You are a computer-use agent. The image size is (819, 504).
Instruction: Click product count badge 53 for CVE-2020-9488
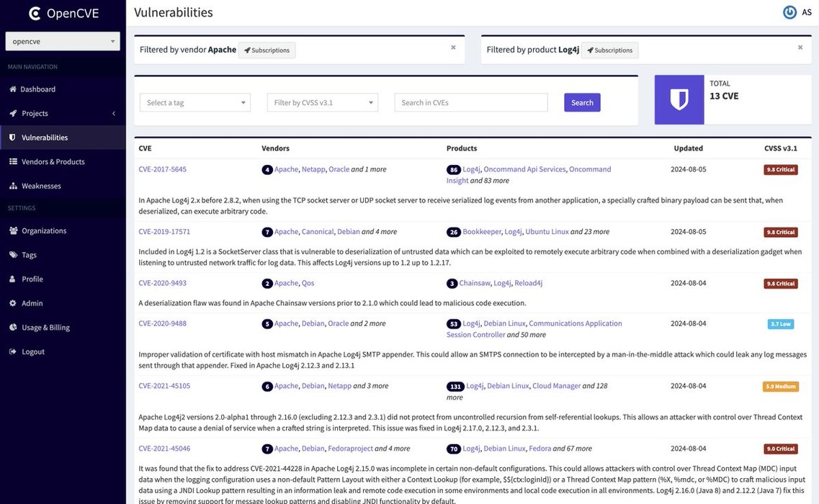pos(453,324)
